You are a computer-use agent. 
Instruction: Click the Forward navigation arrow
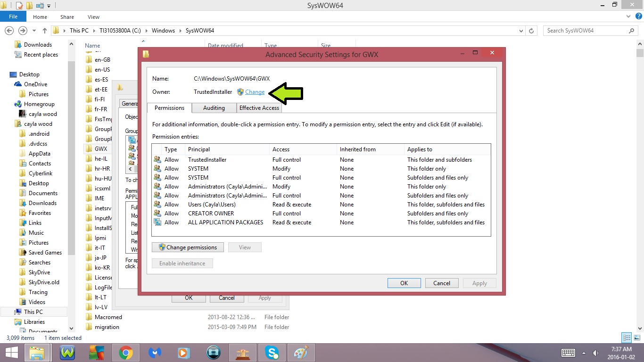22,31
